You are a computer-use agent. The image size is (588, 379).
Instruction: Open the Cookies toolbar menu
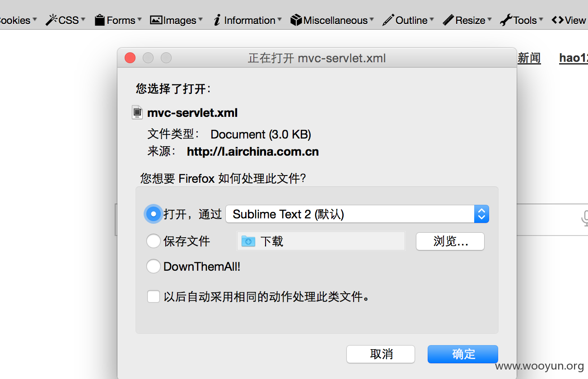(18, 20)
